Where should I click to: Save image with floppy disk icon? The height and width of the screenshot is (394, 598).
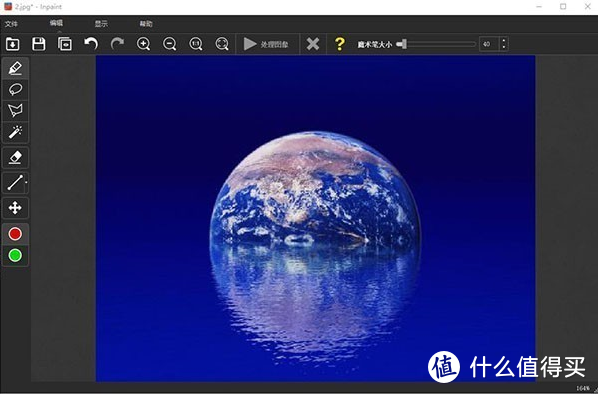tap(39, 44)
